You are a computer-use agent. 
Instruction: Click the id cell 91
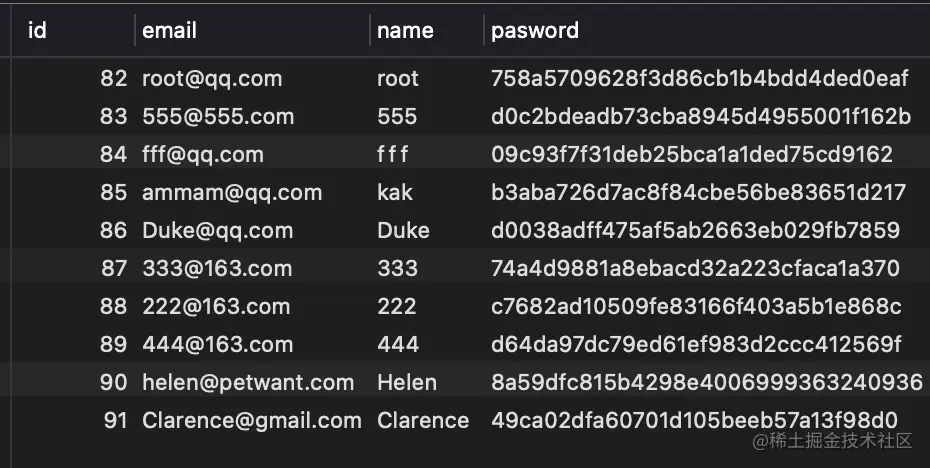click(x=115, y=420)
